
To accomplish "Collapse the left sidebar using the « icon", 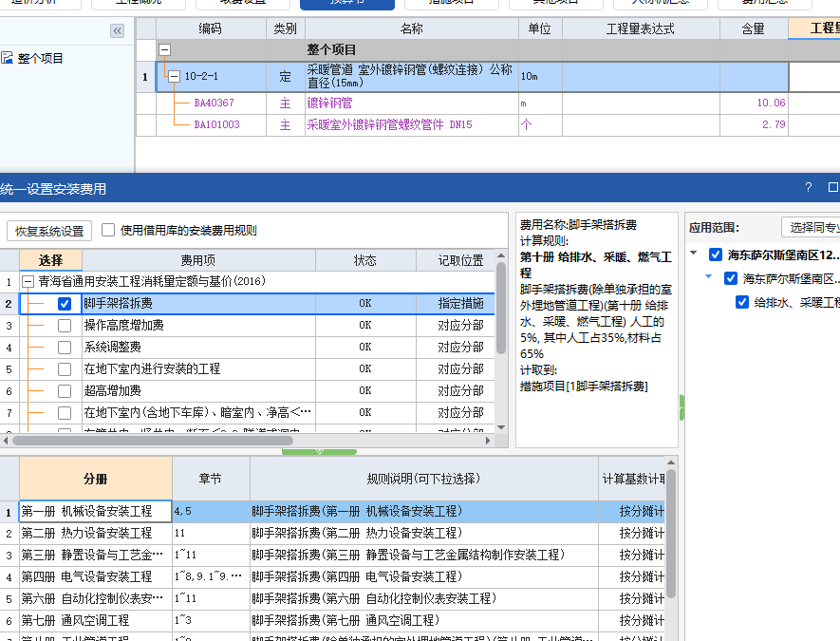I will pos(117,29).
